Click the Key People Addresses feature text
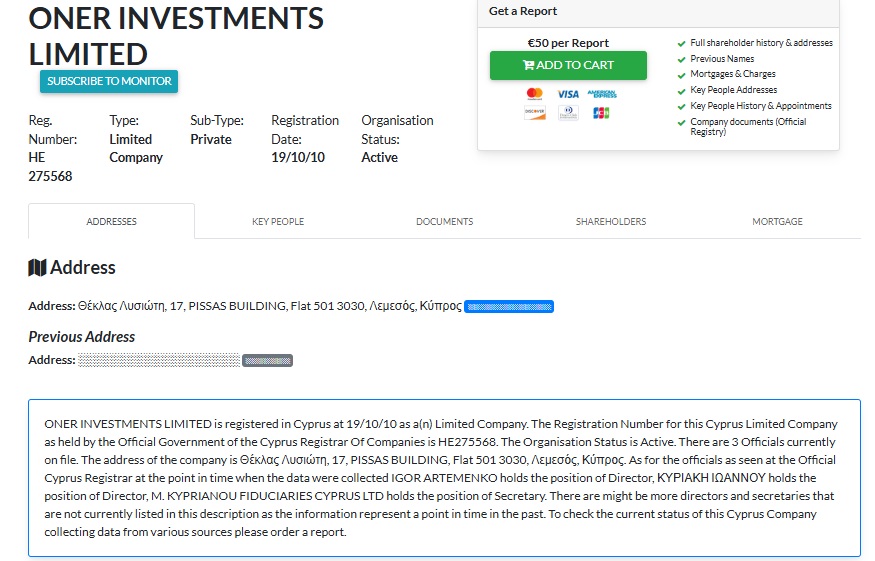 point(733,90)
